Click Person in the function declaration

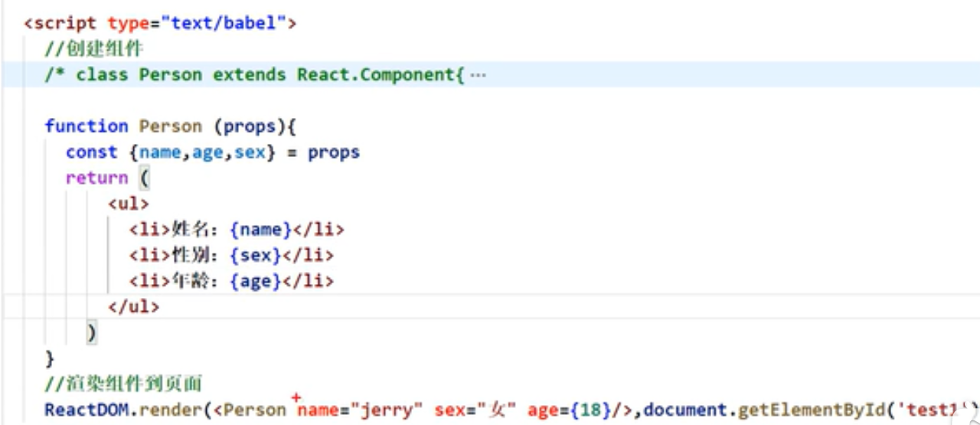170,126
